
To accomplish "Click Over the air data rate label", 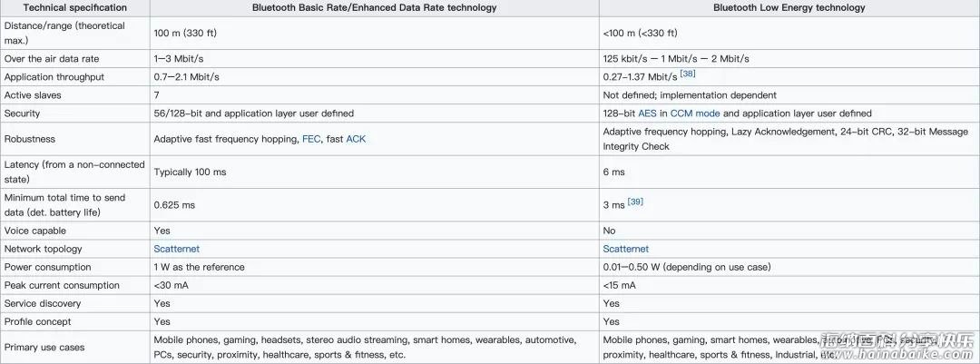I will tap(51, 59).
